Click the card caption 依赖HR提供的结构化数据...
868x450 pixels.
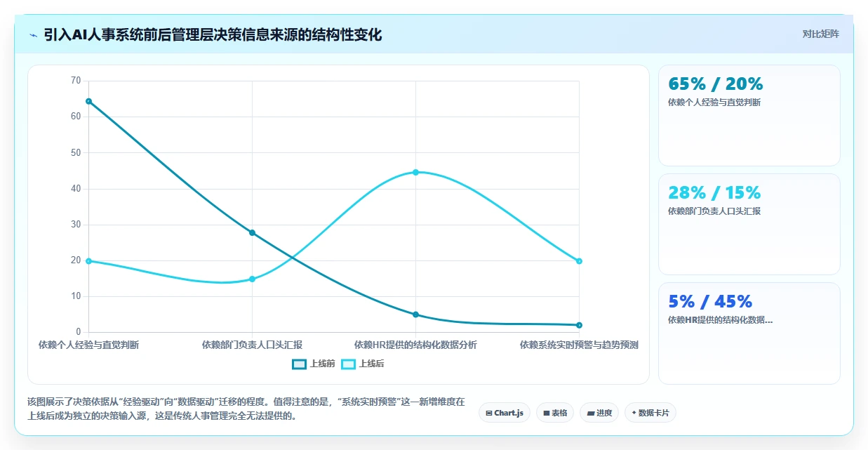coord(721,320)
